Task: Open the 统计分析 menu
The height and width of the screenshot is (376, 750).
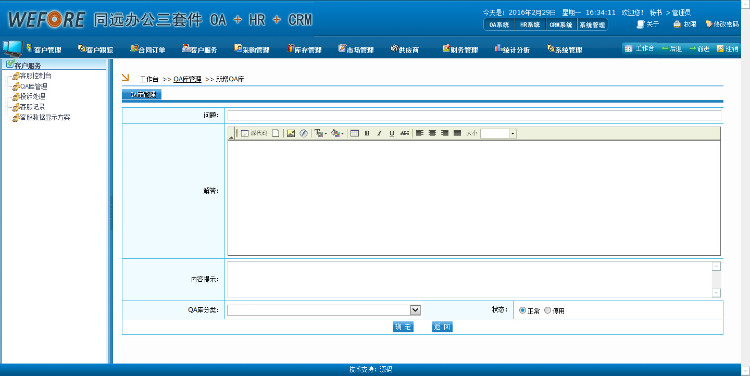Action: pos(512,49)
